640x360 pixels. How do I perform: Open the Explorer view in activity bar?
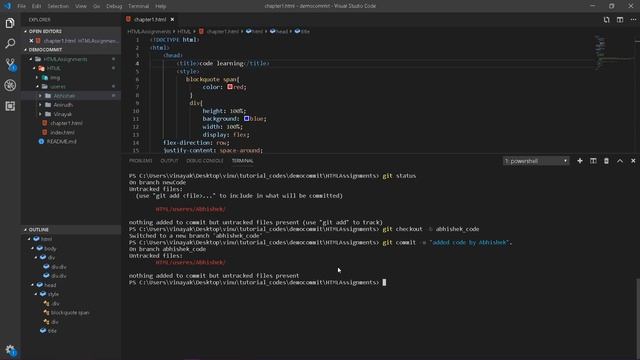point(10,23)
